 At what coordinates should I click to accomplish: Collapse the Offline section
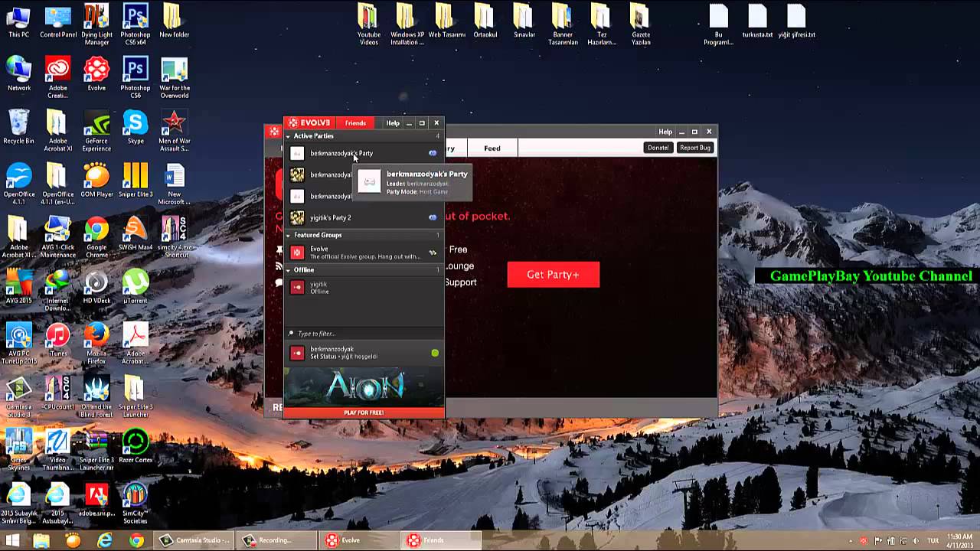(289, 270)
